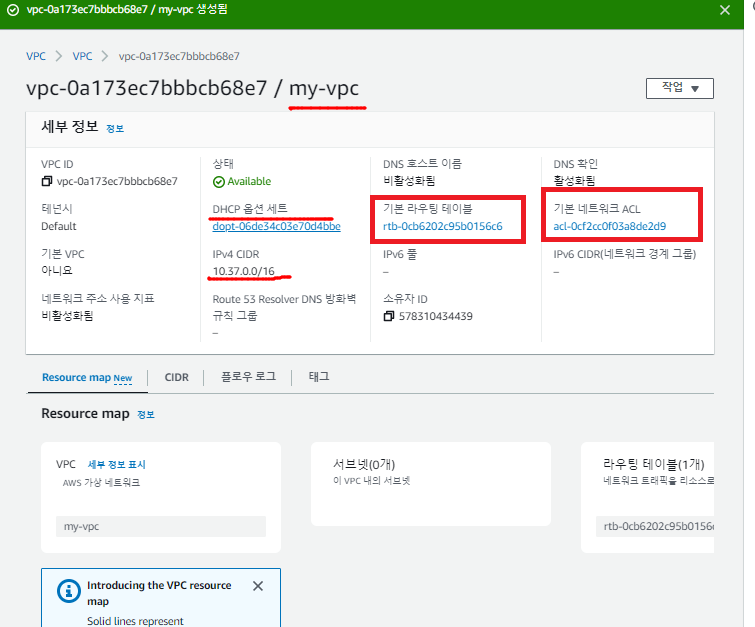
Task: Click the success checkmark icon in banner
Action: coord(13,10)
